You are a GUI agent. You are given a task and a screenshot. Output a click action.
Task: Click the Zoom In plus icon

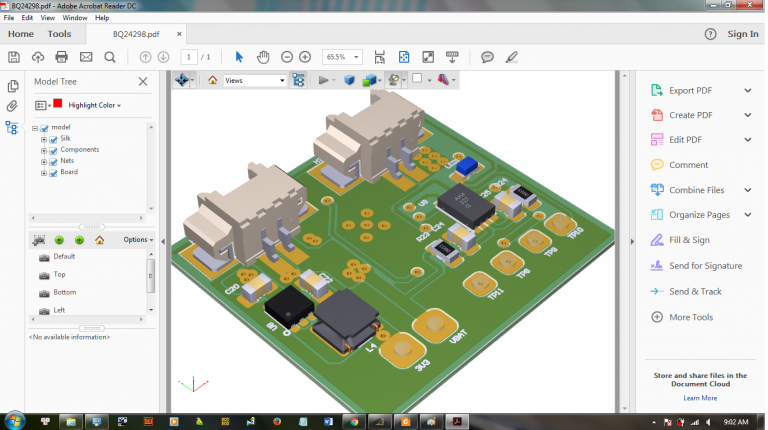(305, 57)
